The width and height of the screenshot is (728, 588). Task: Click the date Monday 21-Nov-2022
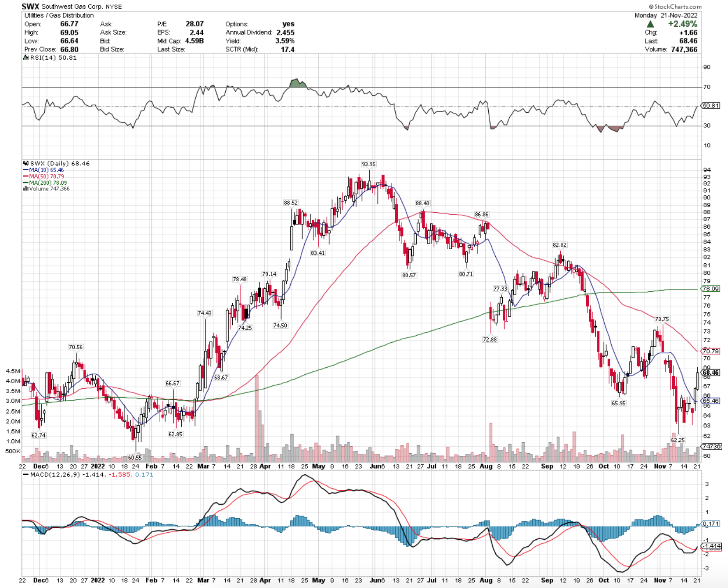coord(666,15)
